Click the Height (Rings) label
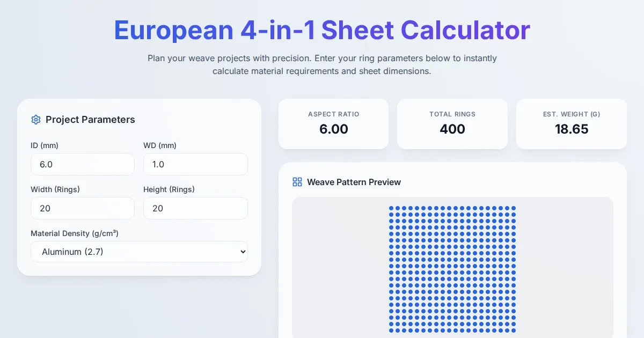The image size is (644, 338). click(x=169, y=189)
